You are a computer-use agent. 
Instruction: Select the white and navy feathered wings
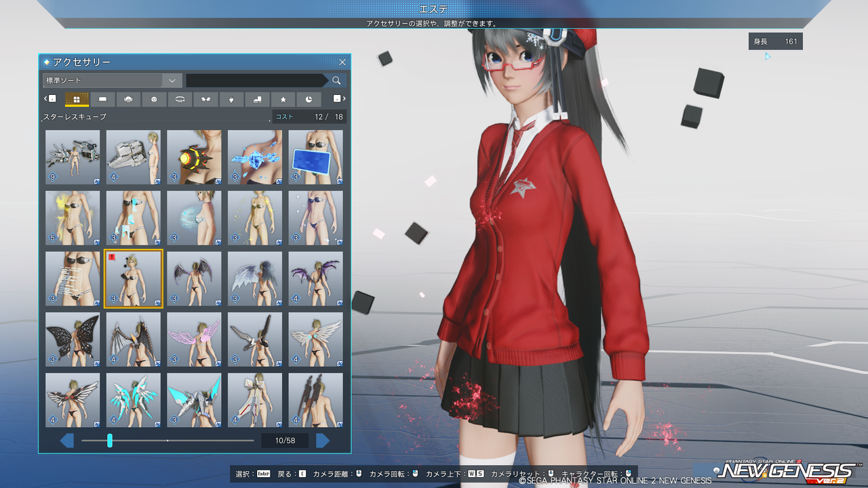click(x=255, y=279)
